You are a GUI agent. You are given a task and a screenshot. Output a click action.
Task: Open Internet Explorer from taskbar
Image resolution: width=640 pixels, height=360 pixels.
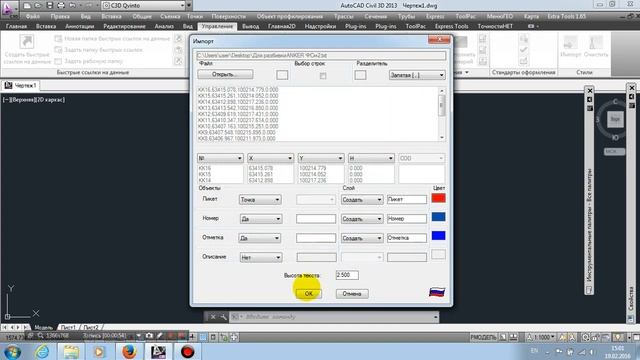pos(42,351)
